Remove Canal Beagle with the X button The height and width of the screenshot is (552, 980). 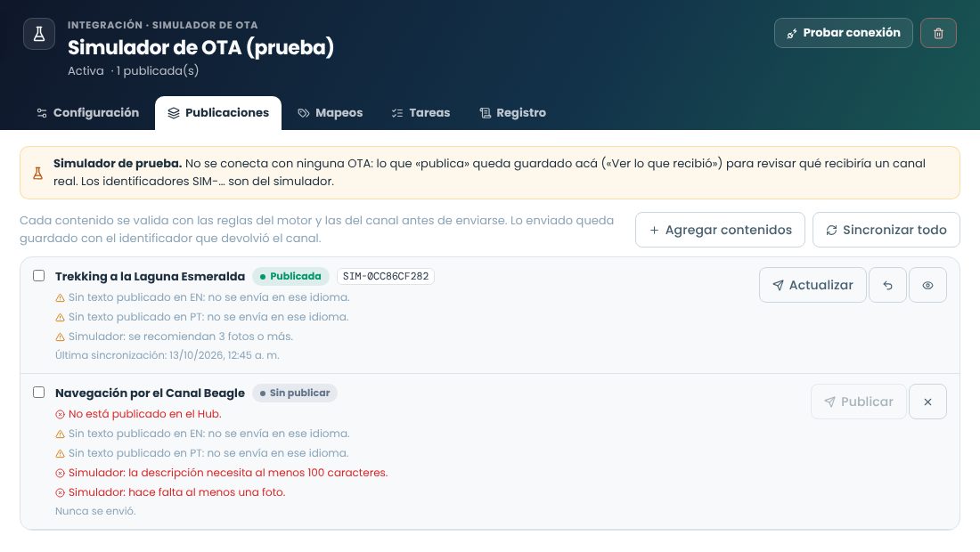pos(927,402)
